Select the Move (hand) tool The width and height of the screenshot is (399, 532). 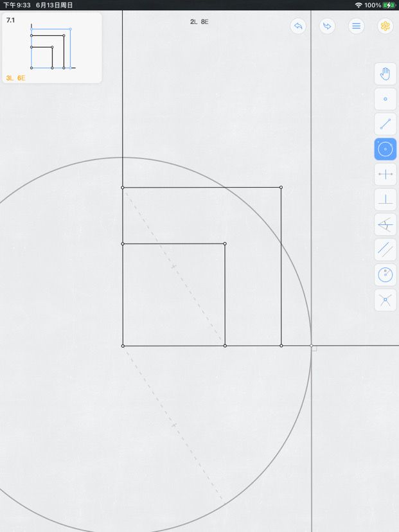[385, 74]
